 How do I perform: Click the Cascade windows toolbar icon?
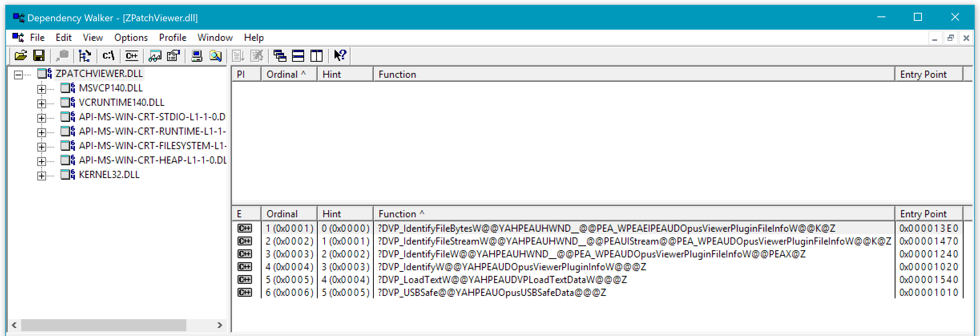[280, 55]
